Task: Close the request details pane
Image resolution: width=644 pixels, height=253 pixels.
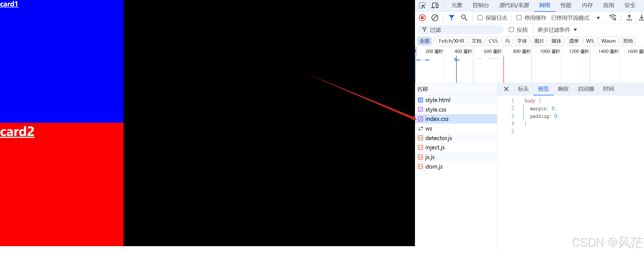Action: point(506,89)
